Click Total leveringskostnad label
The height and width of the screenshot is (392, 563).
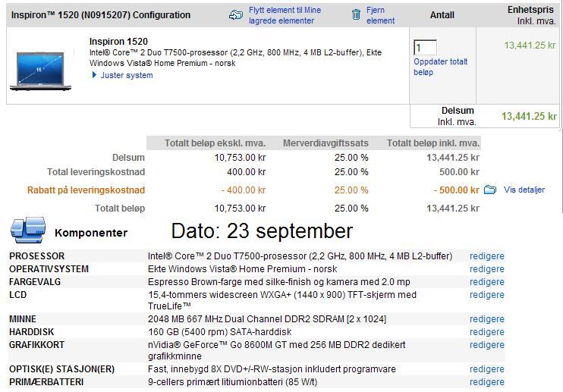(96, 172)
